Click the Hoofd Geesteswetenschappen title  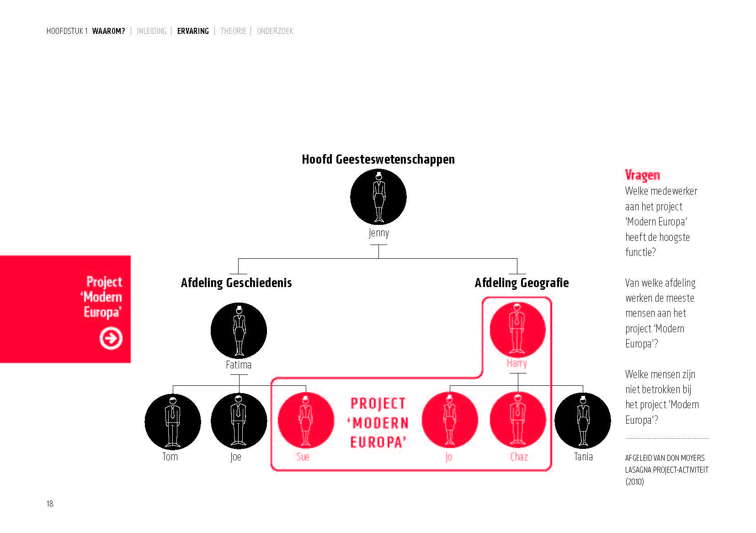tap(378, 159)
